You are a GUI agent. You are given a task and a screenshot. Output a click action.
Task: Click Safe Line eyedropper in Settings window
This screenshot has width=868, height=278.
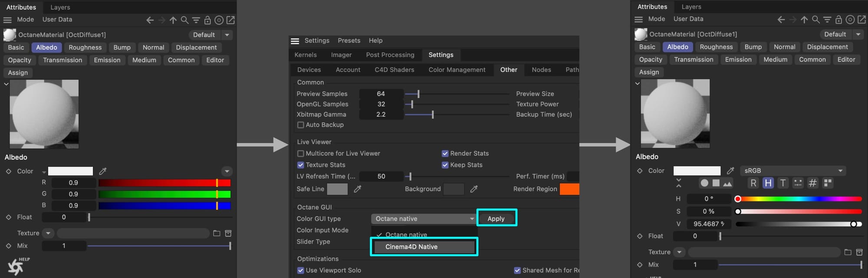click(358, 189)
